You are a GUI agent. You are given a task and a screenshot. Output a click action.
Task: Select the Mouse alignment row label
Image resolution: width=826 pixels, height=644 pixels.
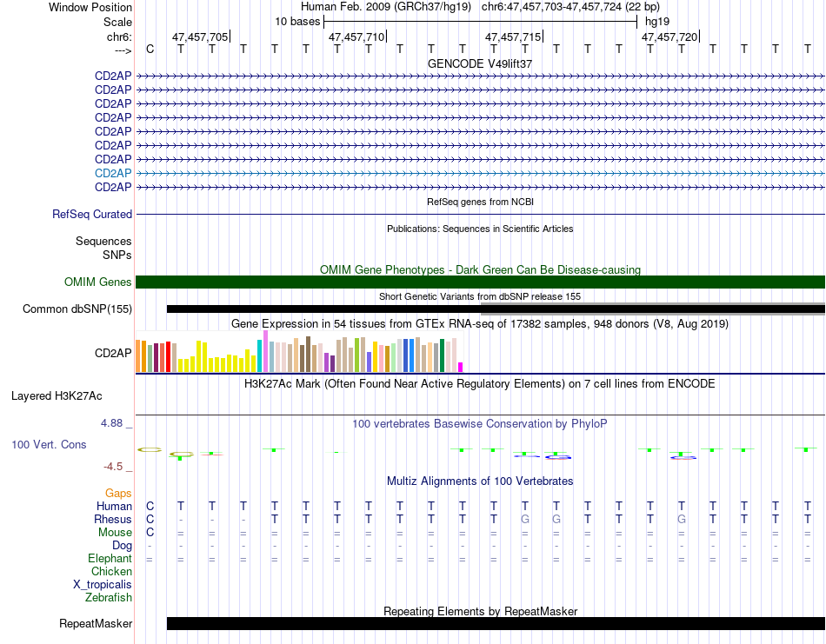click(x=115, y=533)
